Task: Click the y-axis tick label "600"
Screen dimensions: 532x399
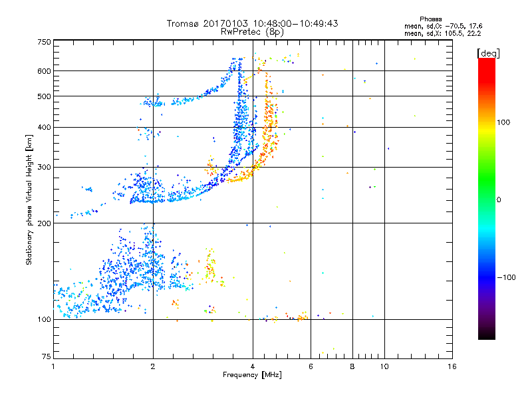Action: (44, 71)
